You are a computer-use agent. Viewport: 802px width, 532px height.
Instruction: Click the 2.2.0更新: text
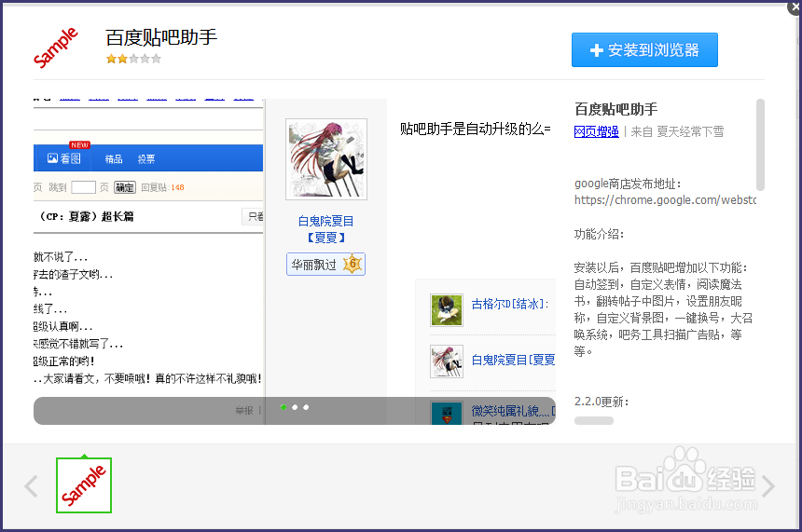click(x=601, y=402)
